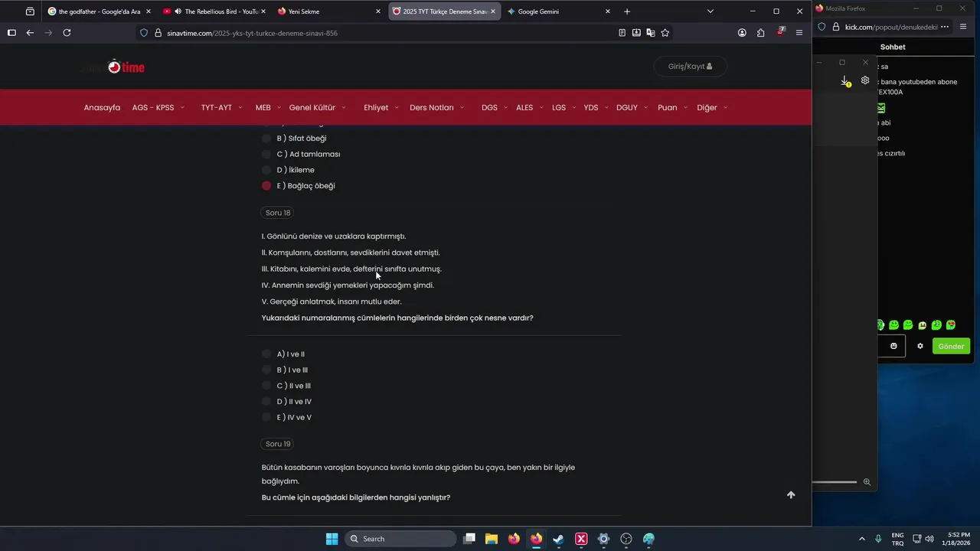Select answer B) Sıfat öbeği

click(x=266, y=139)
